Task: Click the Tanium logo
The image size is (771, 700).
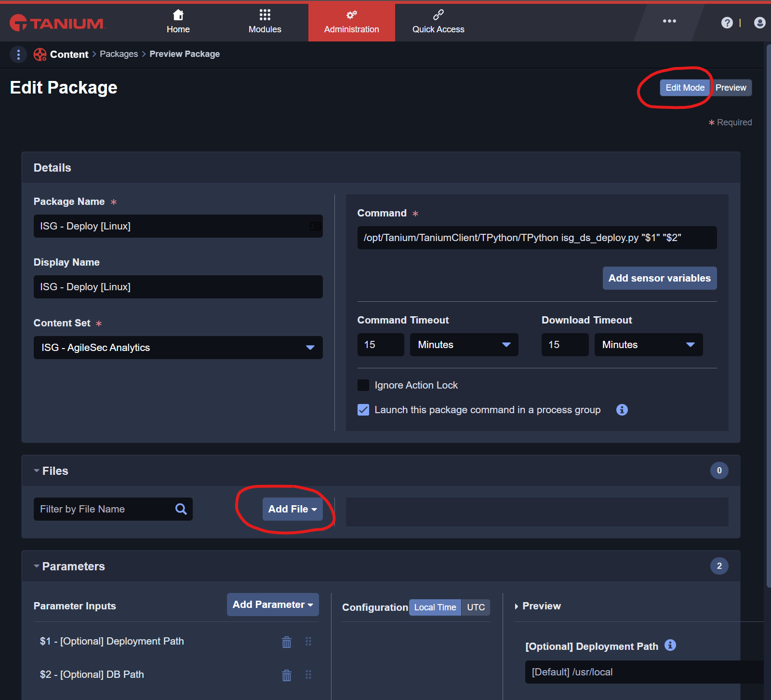Action: [x=57, y=23]
